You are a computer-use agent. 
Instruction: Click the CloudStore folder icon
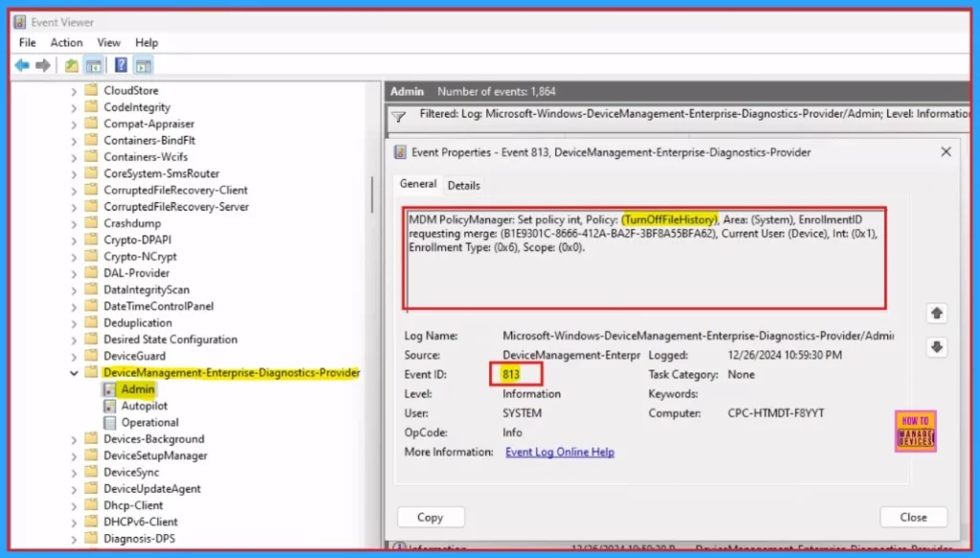[91, 90]
